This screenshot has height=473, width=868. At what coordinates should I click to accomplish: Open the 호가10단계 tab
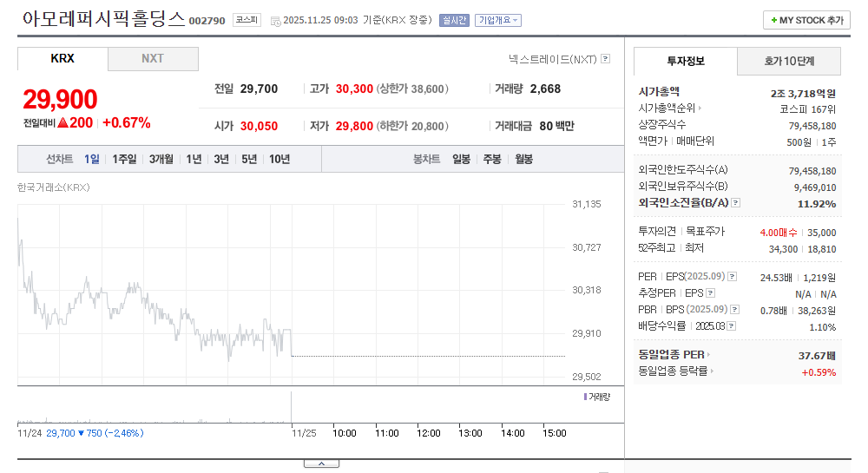pos(789,61)
